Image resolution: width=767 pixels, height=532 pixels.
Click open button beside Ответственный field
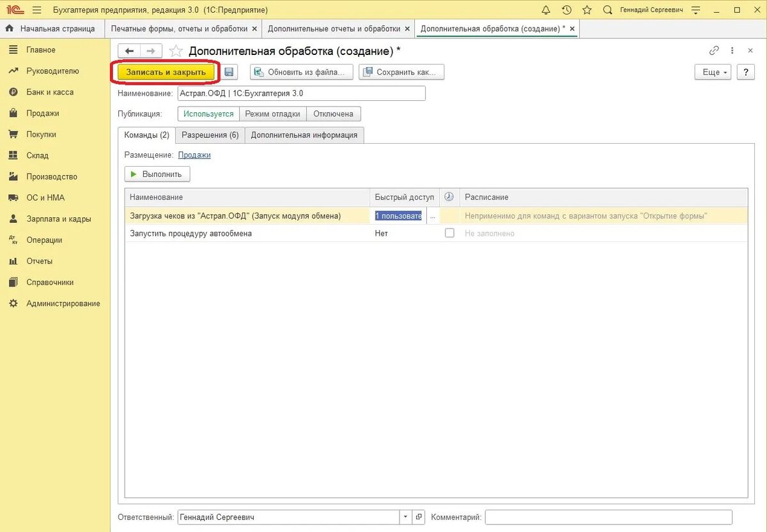[419, 517]
